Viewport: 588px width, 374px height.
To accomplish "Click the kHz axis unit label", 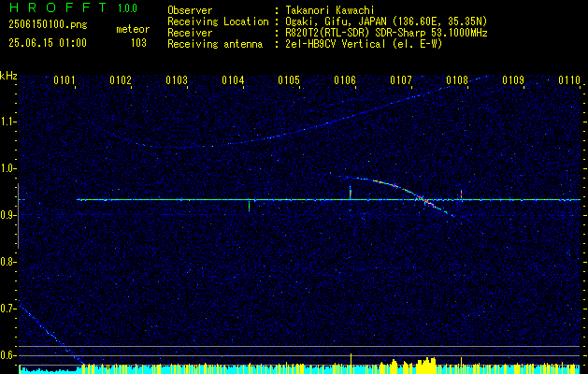I will (8, 76).
